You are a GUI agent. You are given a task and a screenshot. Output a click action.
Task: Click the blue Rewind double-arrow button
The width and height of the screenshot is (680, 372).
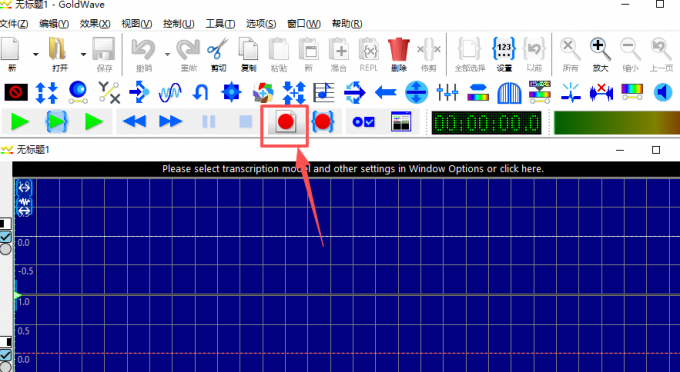(x=134, y=122)
